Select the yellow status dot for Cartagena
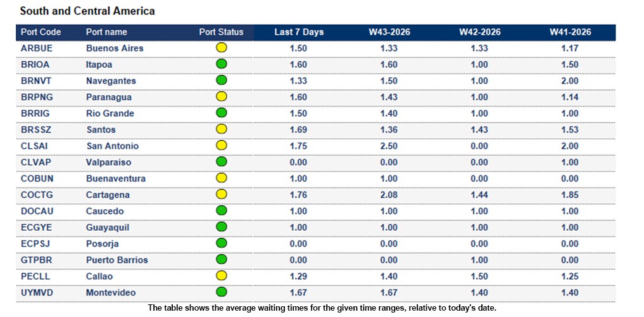This screenshot has width=644, height=317. tap(222, 194)
